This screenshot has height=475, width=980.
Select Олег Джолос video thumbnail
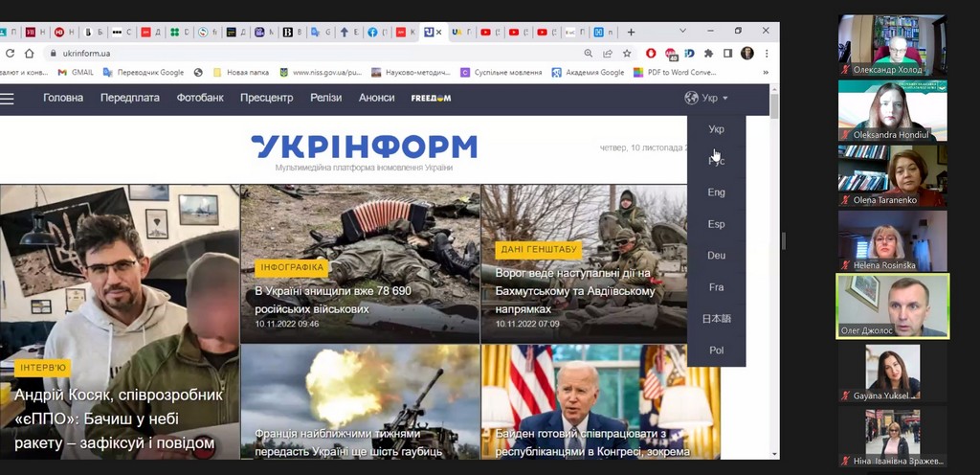893,305
